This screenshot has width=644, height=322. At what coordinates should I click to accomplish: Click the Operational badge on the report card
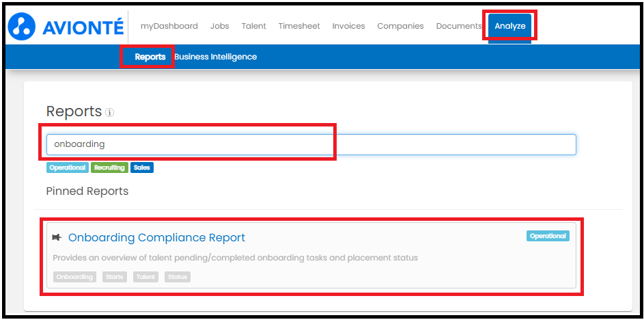(548, 236)
